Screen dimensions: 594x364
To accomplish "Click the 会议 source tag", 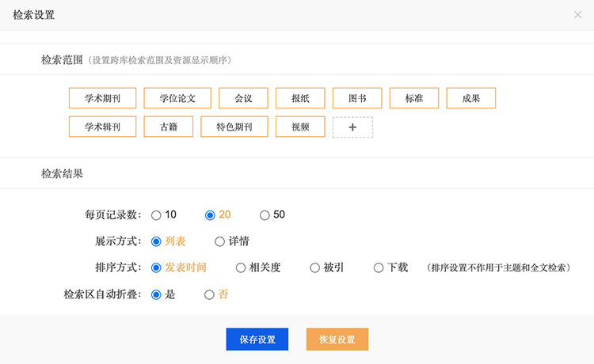I will (x=243, y=98).
